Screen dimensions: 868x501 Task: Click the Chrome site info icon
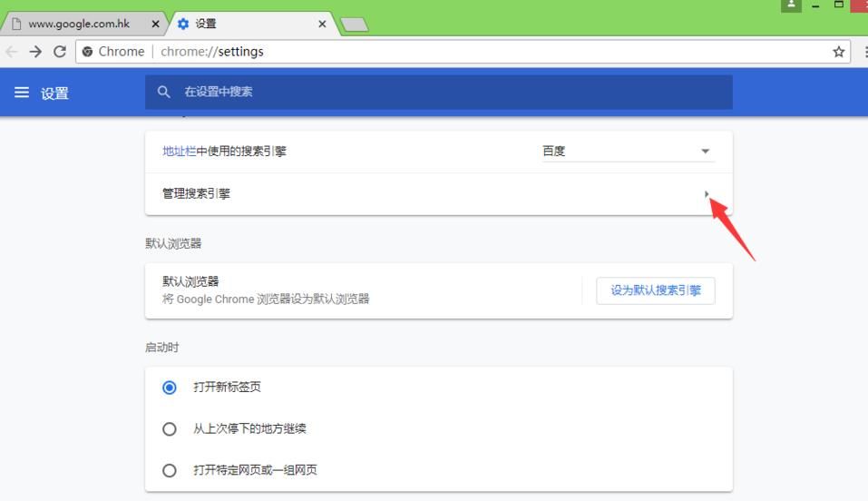pos(87,52)
